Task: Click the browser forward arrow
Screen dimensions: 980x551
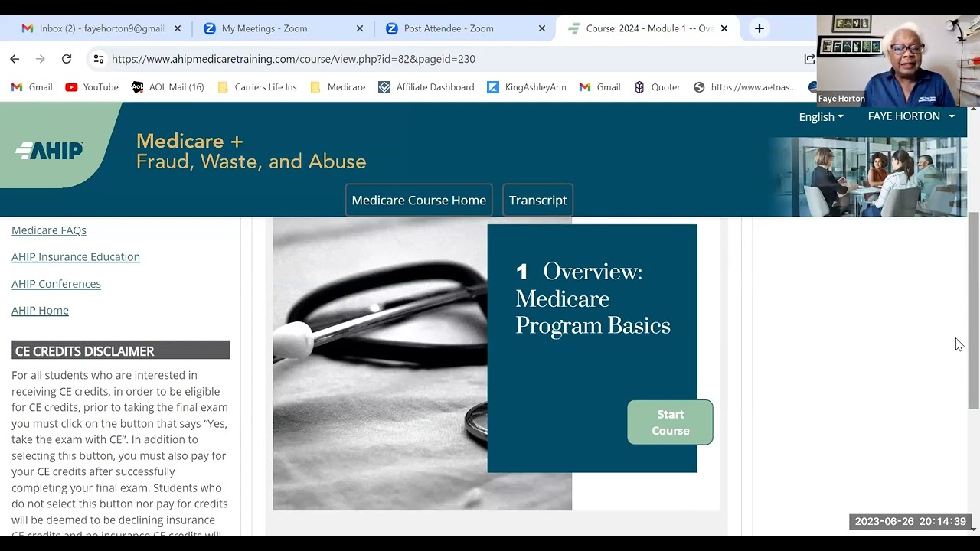Action: tap(41, 59)
